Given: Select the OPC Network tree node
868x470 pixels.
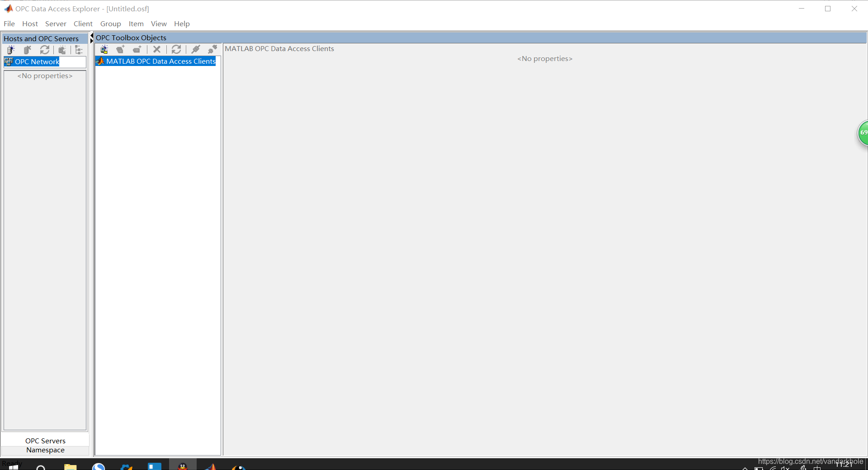Looking at the screenshot, I should (x=32, y=62).
